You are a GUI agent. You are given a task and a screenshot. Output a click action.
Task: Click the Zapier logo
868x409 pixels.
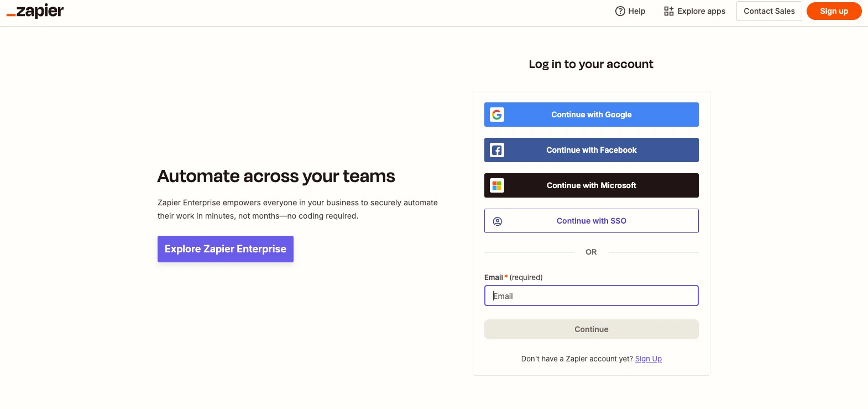[35, 11]
